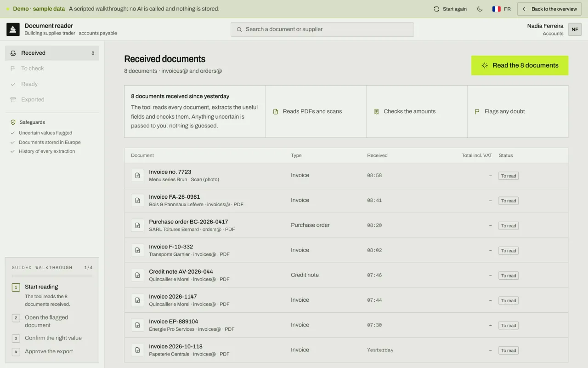This screenshot has width=588, height=368.
Task: Open the Ready section
Action: coord(52,84)
